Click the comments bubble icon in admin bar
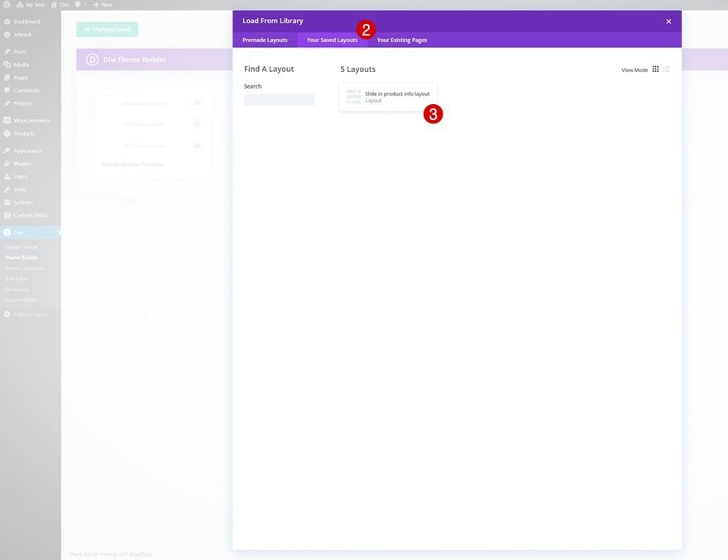The image size is (728, 560). click(78, 5)
